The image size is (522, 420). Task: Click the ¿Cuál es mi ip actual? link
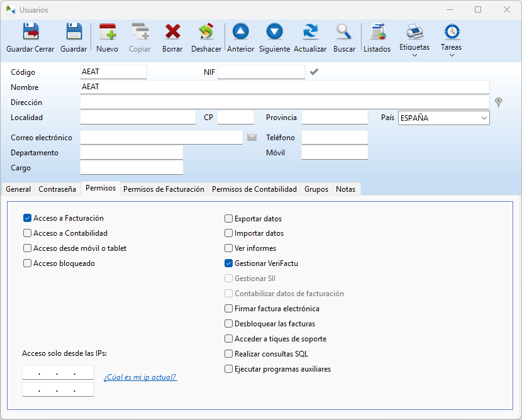(140, 377)
